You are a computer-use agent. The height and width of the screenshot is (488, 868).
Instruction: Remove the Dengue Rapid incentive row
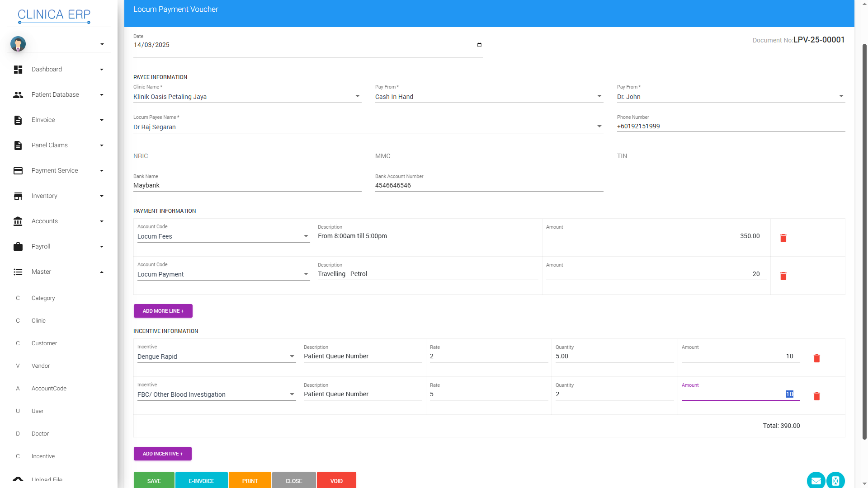tap(816, 358)
